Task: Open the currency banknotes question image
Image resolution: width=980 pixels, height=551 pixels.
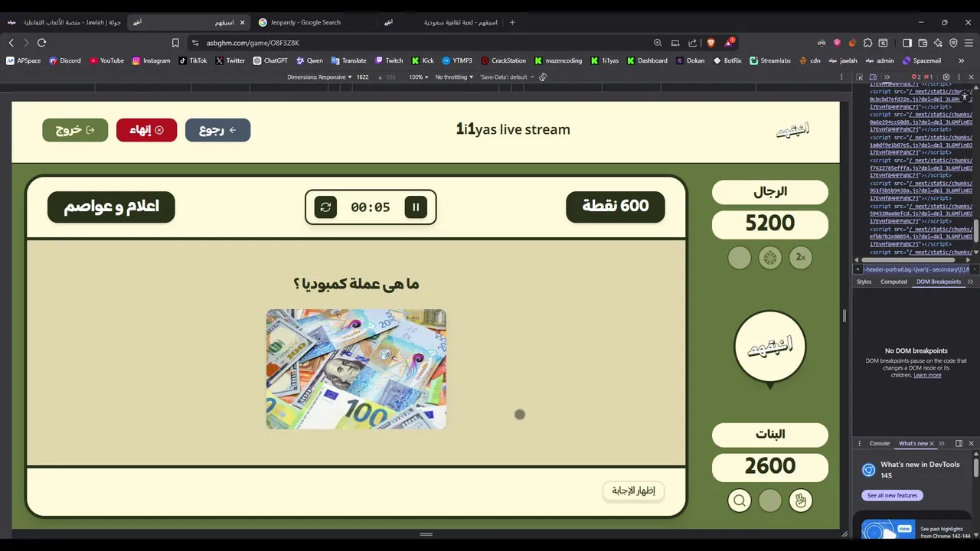Action: 356,369
